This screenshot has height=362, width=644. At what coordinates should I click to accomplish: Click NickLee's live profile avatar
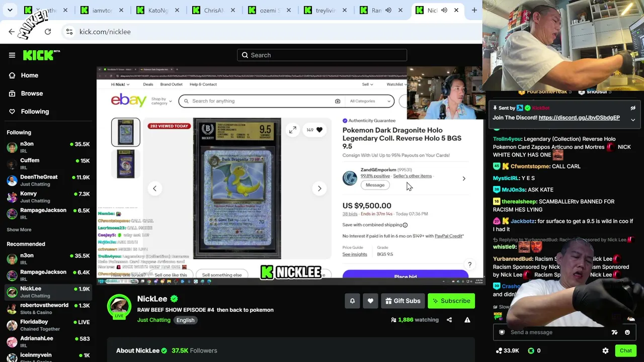pos(119,306)
